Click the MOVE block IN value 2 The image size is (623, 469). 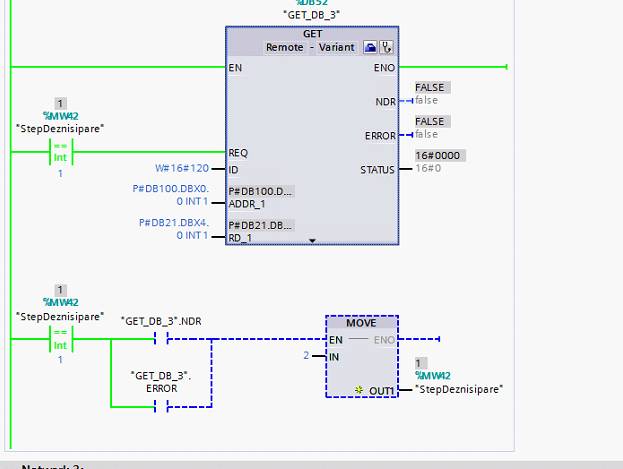point(306,356)
